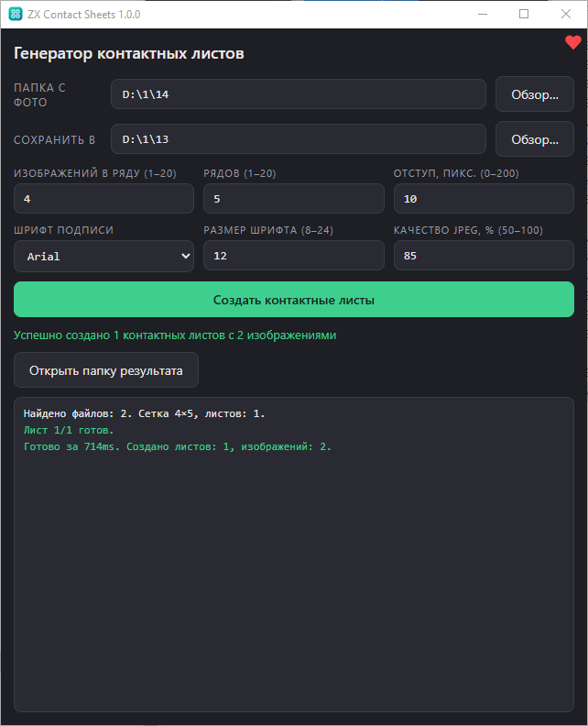The width and height of the screenshot is (588, 726).
Task: Click the save-to path field D:\1\13
Action: pyautogui.click(x=299, y=139)
